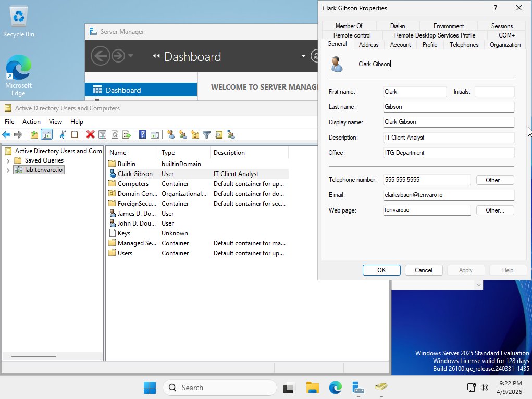
Task: Open Help with blue question mark icon
Action: pyautogui.click(x=142, y=135)
